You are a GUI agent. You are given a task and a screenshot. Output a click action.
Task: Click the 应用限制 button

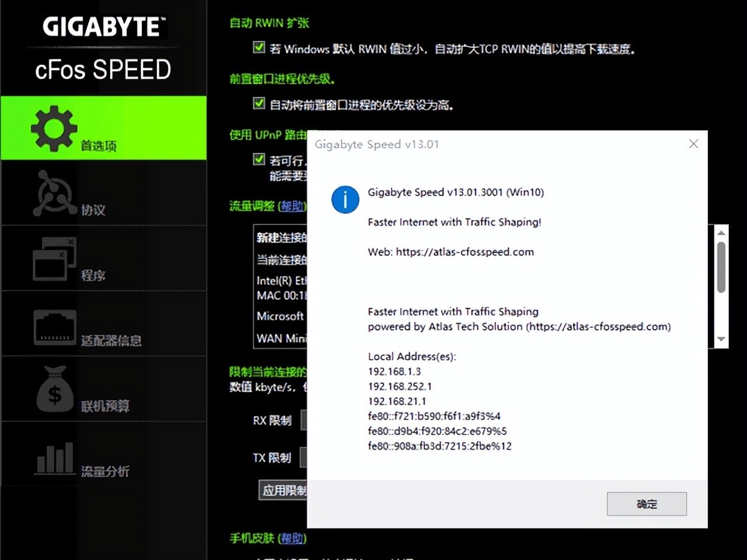pyautogui.click(x=284, y=491)
